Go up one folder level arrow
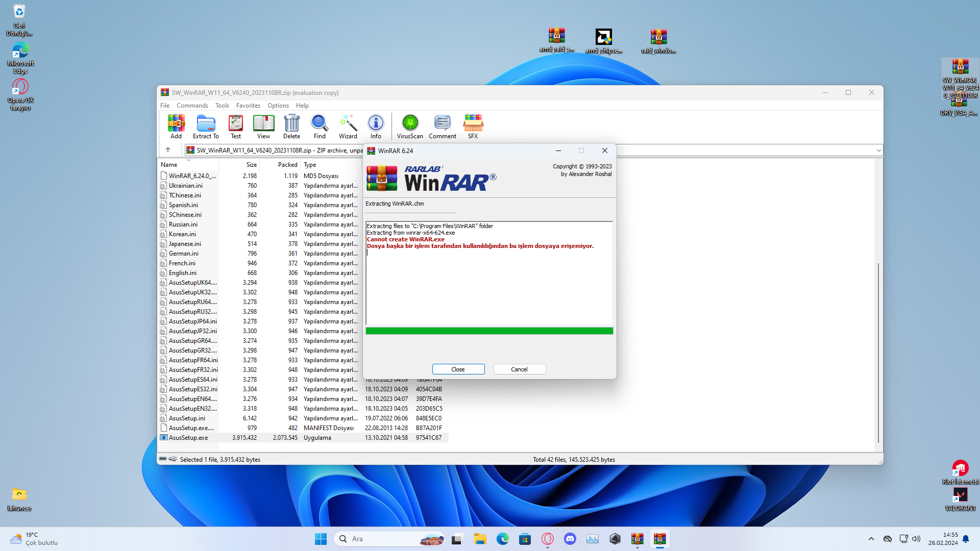The width and height of the screenshot is (980, 551). point(168,150)
